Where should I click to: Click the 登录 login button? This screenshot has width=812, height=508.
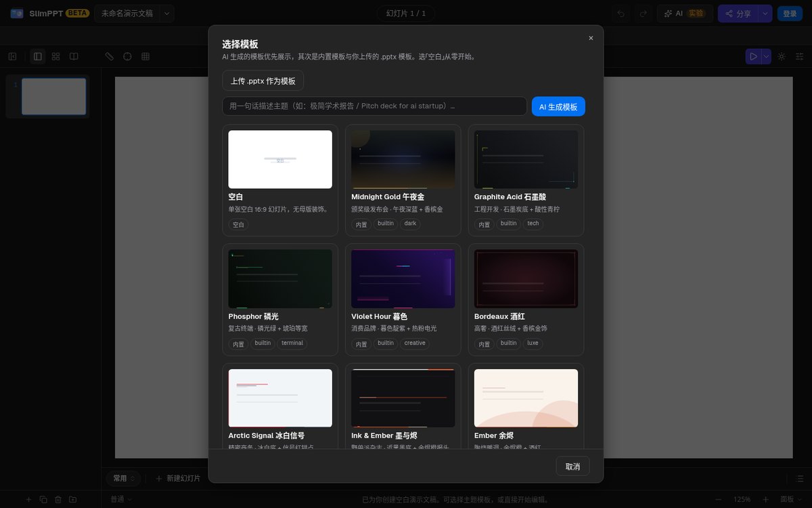click(x=790, y=14)
